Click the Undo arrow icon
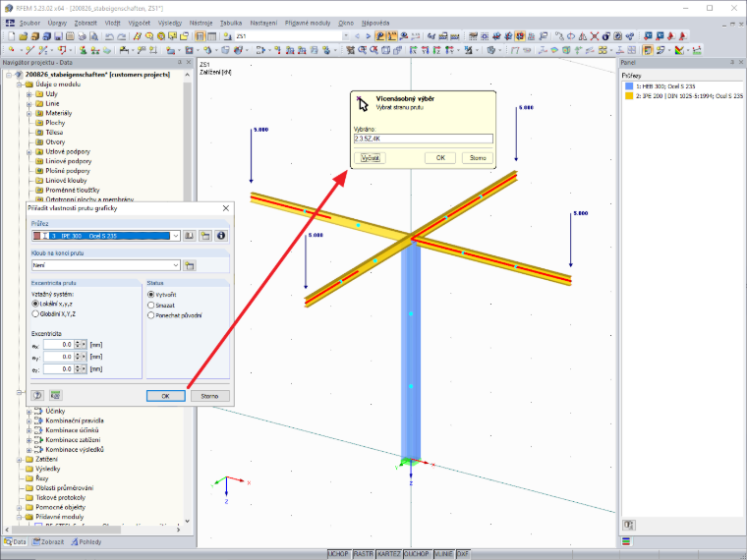The height and width of the screenshot is (560, 747). pyautogui.click(x=109, y=36)
